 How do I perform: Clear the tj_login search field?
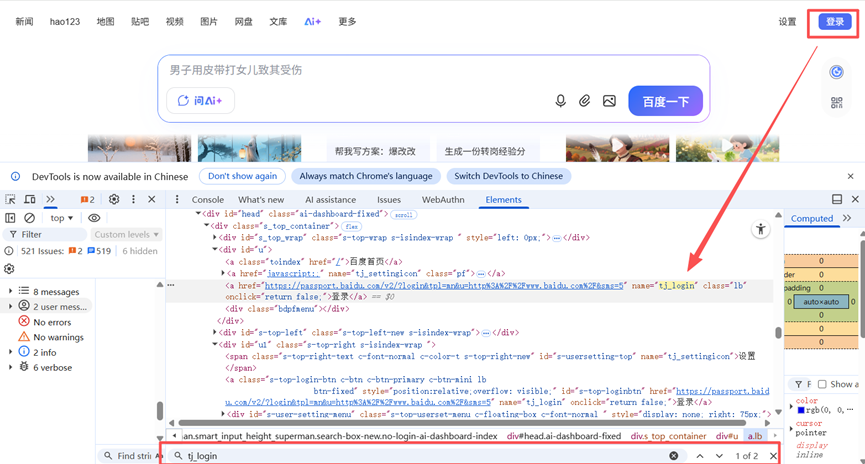coord(674,456)
